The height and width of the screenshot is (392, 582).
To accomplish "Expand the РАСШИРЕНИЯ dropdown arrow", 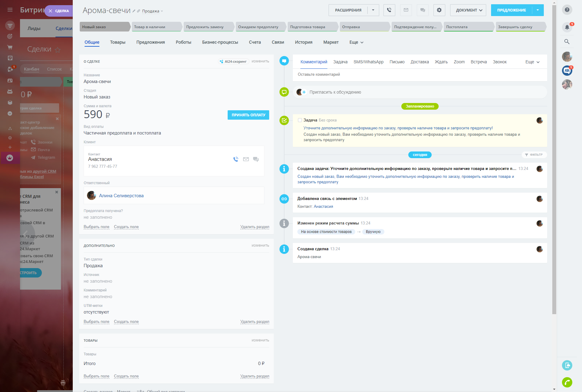I will (373, 10).
